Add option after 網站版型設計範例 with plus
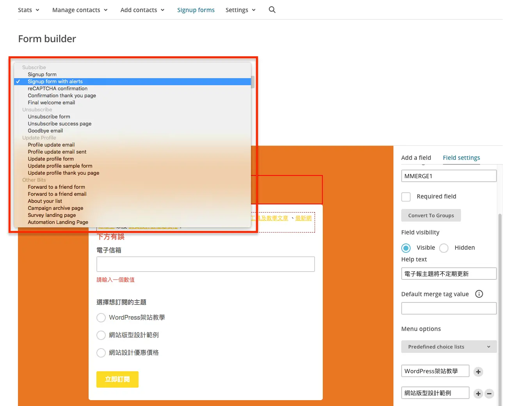 (478, 393)
